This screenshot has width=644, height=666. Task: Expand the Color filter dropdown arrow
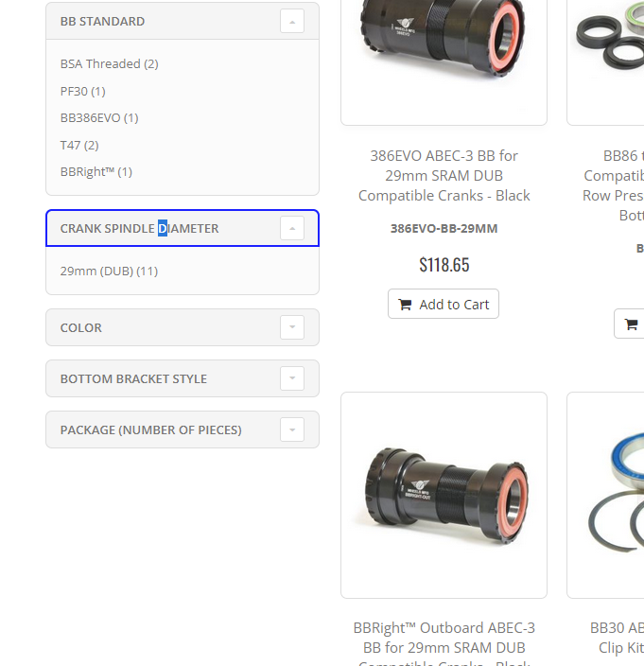292,327
